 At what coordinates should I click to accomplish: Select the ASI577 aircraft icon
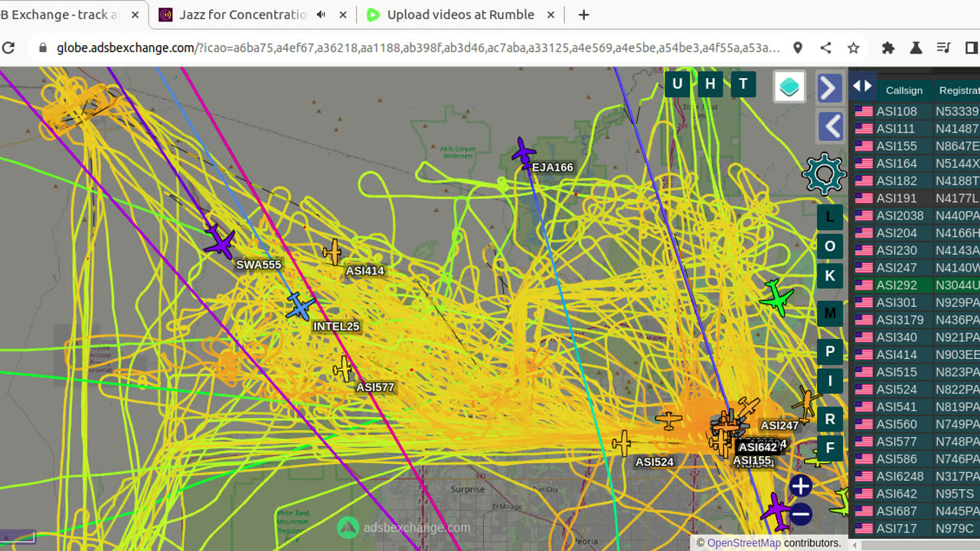point(343,369)
